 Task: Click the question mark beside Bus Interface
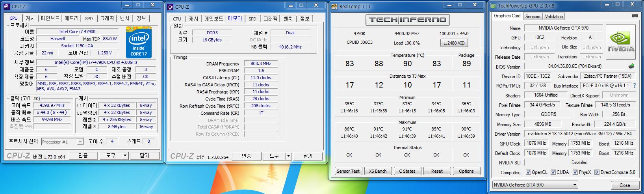point(634,86)
